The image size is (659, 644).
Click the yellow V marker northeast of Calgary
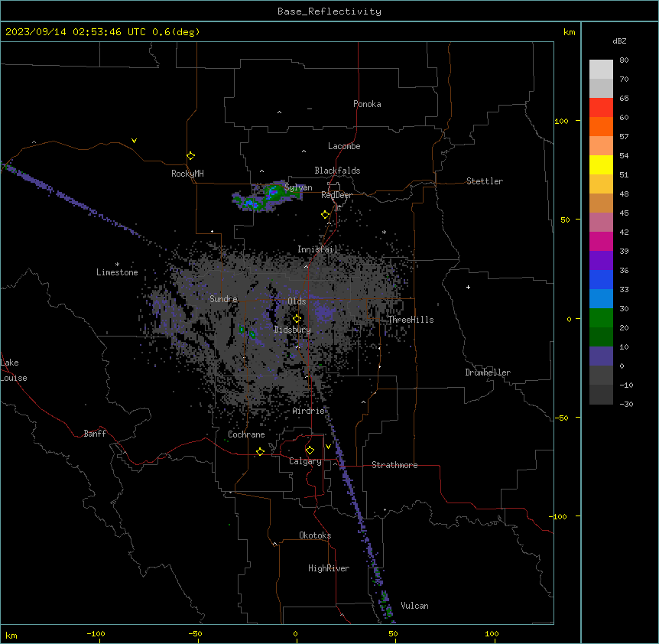click(x=328, y=447)
